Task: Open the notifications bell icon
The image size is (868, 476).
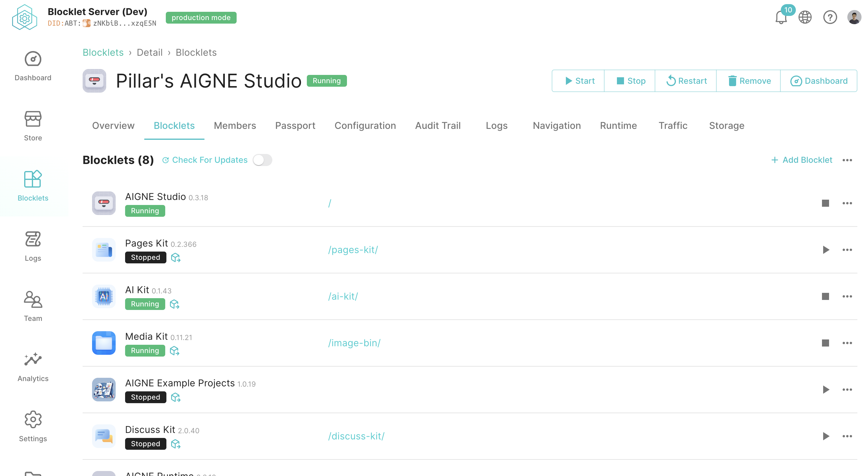Action: [x=781, y=17]
